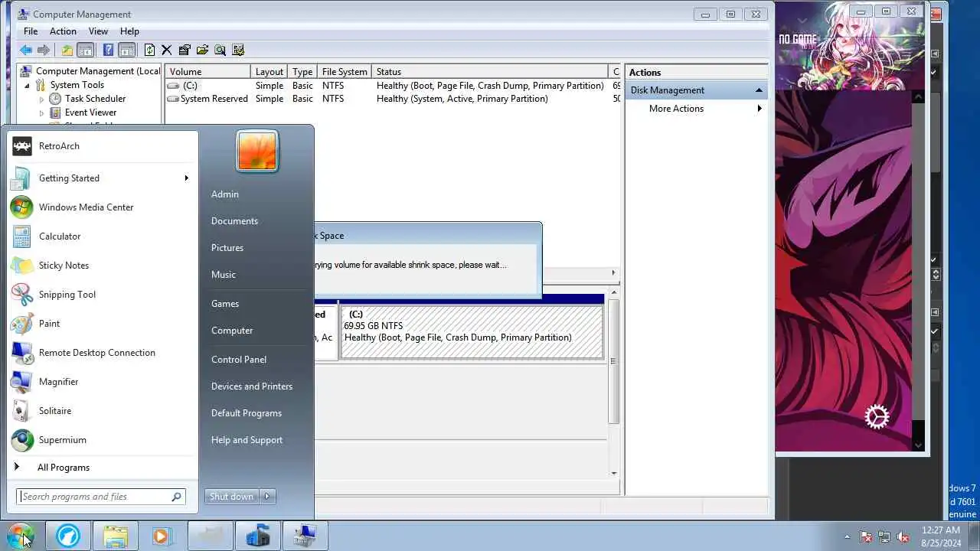This screenshot has width=980, height=551.
Task: Select the System Reserved volume row
Action: [392, 99]
